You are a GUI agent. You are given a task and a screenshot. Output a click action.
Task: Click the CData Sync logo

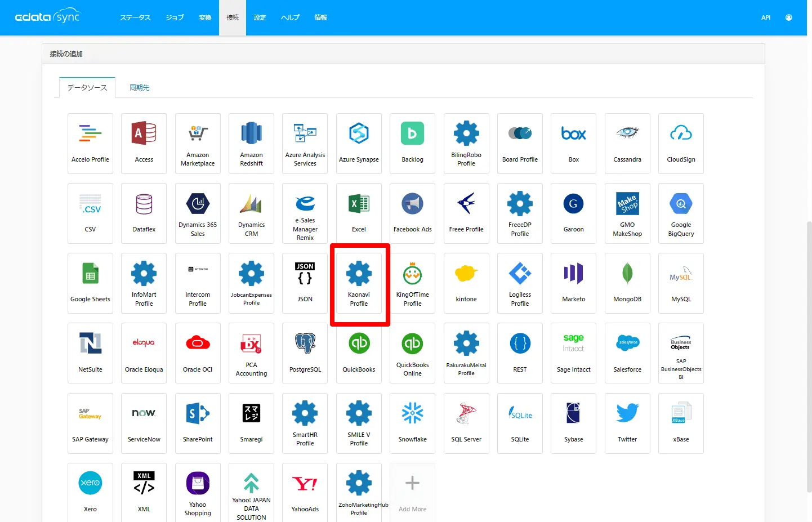point(48,16)
